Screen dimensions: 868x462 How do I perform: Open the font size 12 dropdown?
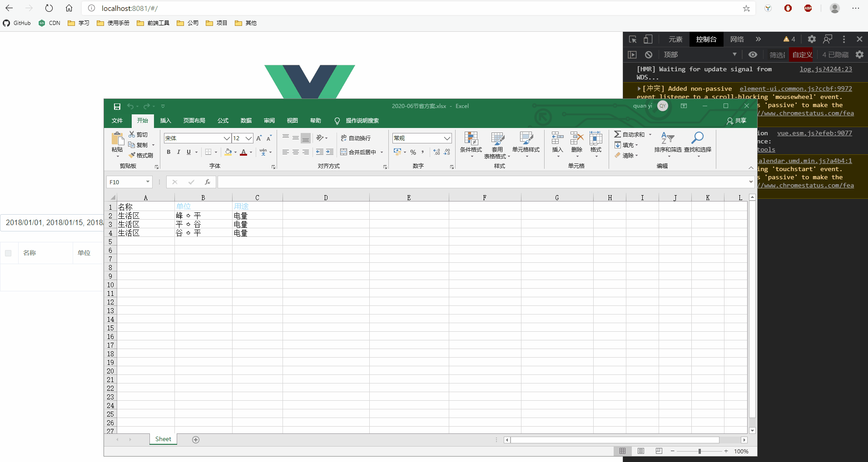point(249,138)
